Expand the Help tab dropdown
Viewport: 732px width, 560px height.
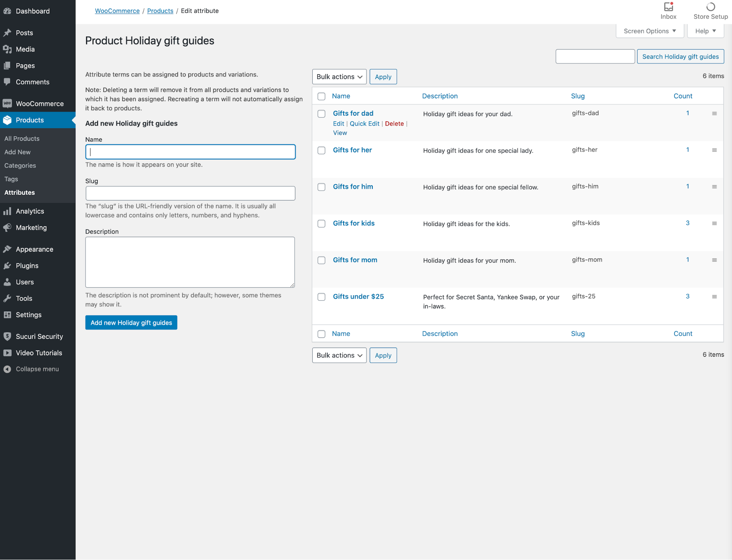tap(705, 31)
